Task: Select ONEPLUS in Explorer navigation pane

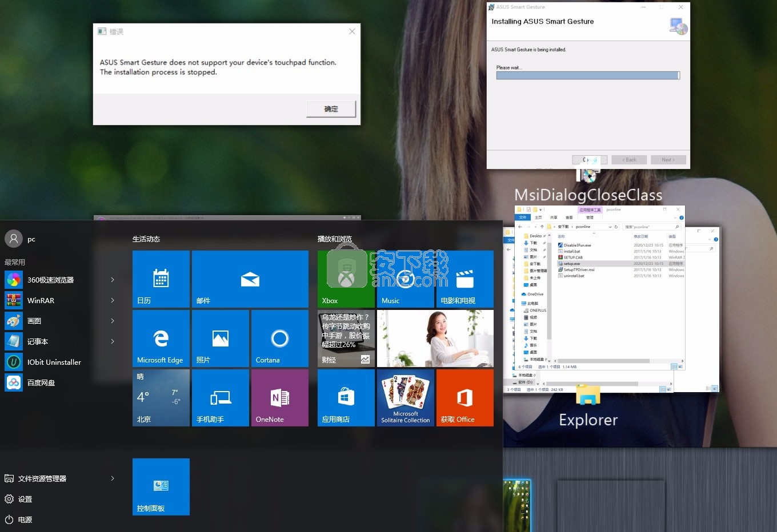Action: 535,311
